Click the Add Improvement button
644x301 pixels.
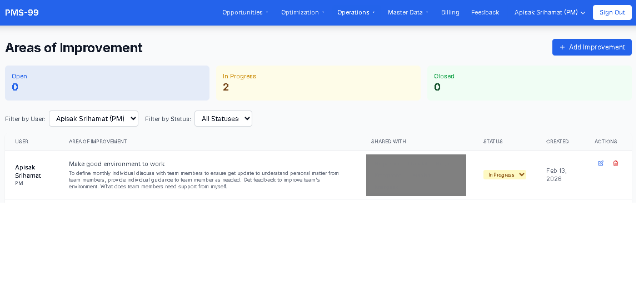tap(592, 47)
